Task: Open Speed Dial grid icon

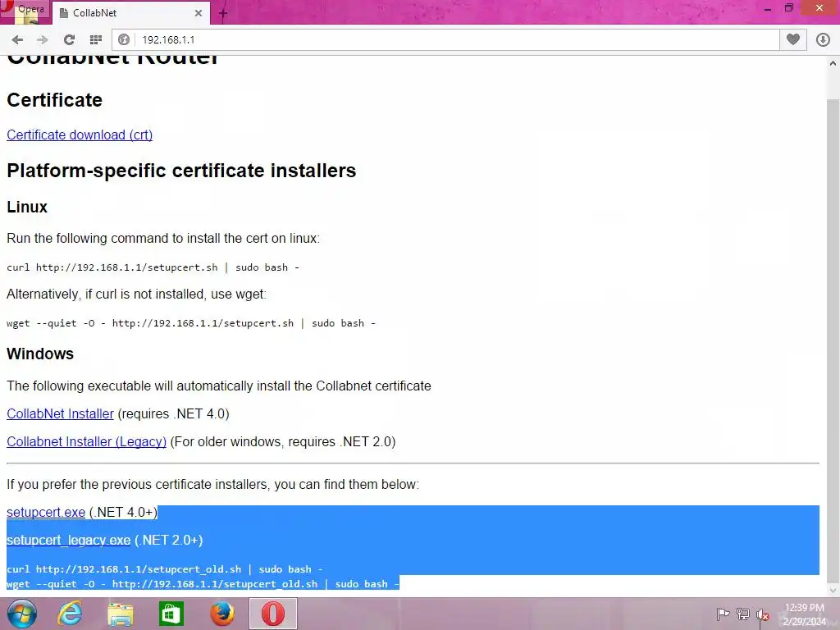Action: 96,39
